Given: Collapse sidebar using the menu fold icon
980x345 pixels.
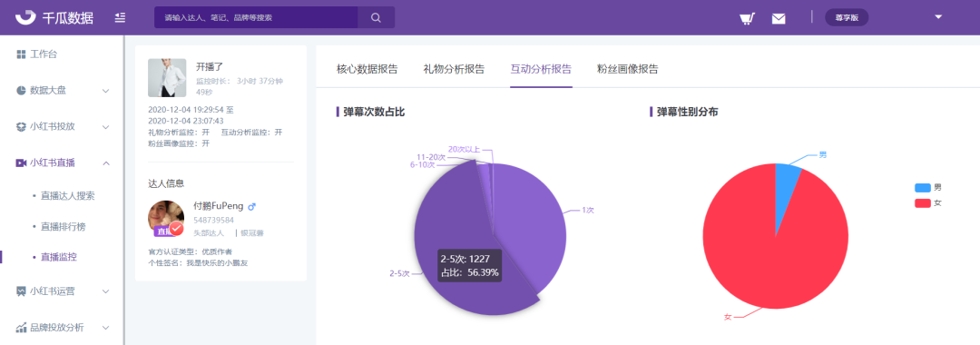Looking at the screenshot, I should [121, 17].
